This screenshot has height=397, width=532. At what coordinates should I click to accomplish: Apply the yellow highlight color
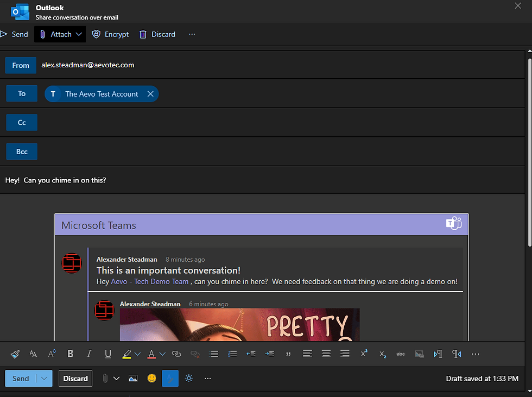[126, 354]
